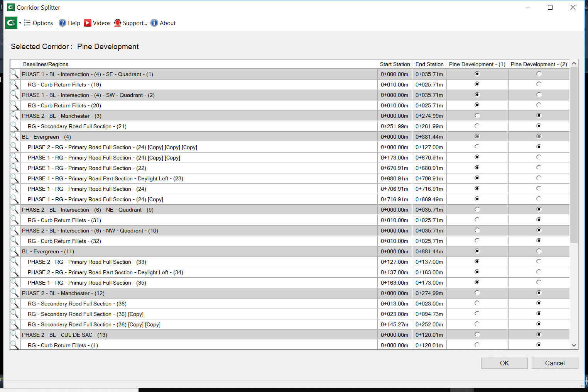The image size is (588, 392).
Task: Zoom to PHASE 2 - BL - CUL DE SAC - (13)
Action: [x=15, y=334]
